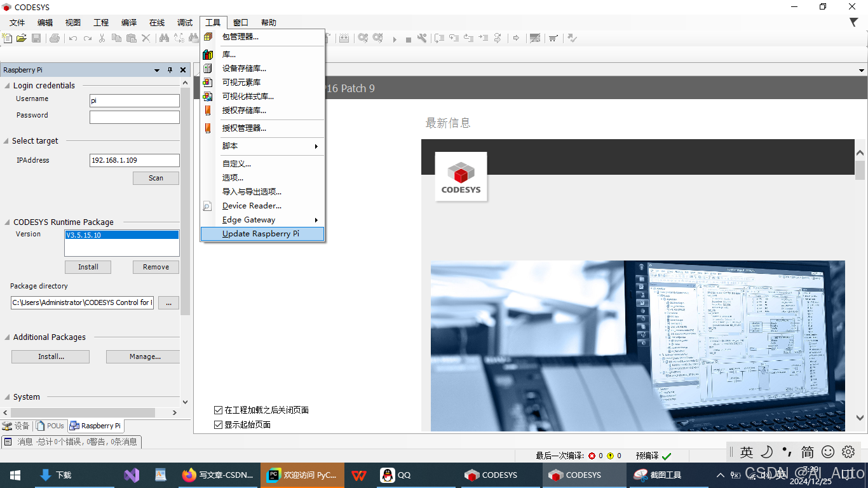Click the Login gear toolbar icon

click(363, 38)
